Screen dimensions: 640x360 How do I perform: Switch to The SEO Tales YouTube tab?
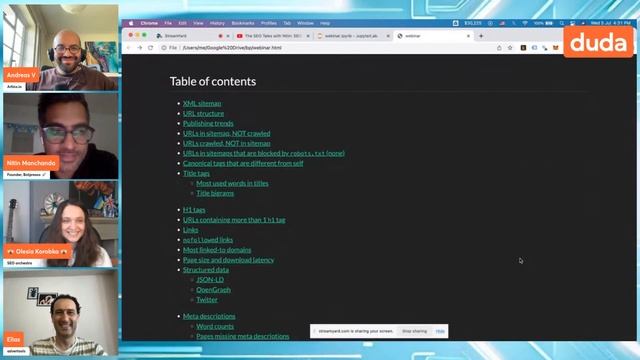pos(273,36)
